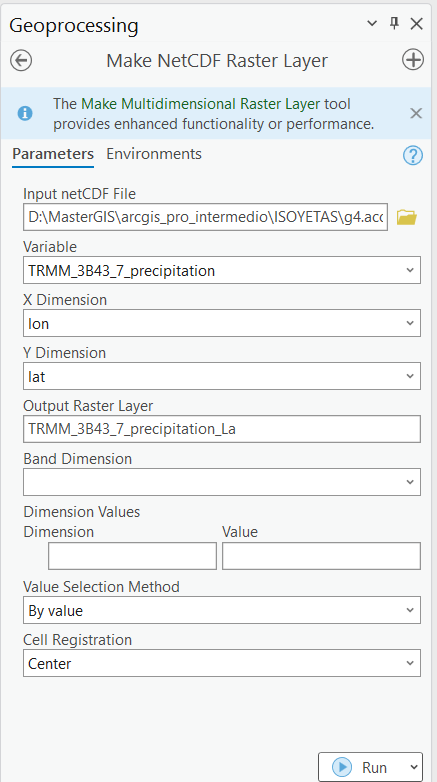Pin the Geoprocessing pane with auto-hide

[x=395, y=23]
